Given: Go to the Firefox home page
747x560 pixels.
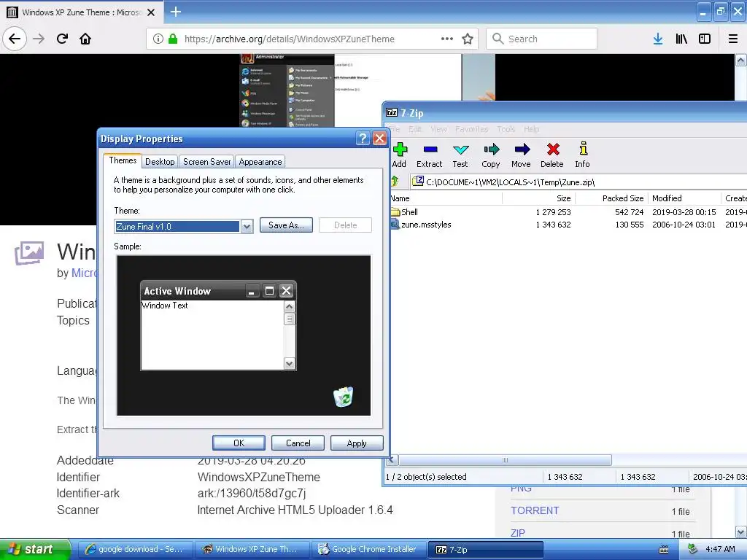Looking at the screenshot, I should click(85, 39).
